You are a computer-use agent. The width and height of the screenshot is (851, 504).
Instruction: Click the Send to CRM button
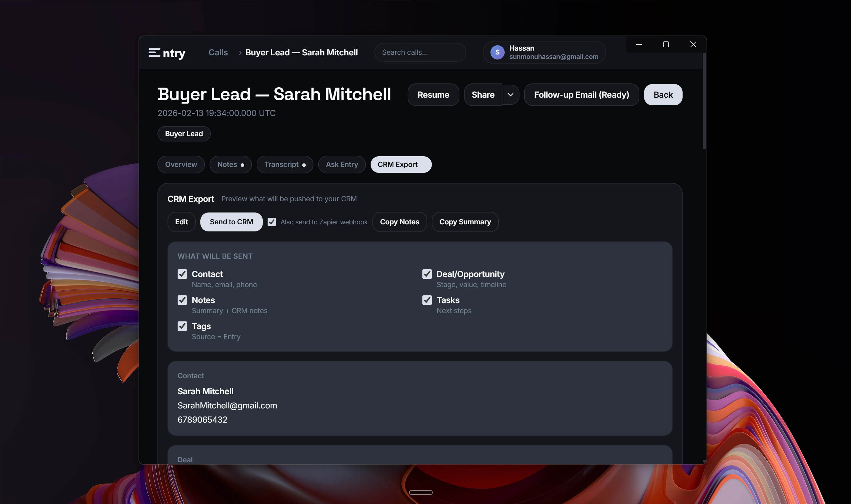tap(231, 222)
